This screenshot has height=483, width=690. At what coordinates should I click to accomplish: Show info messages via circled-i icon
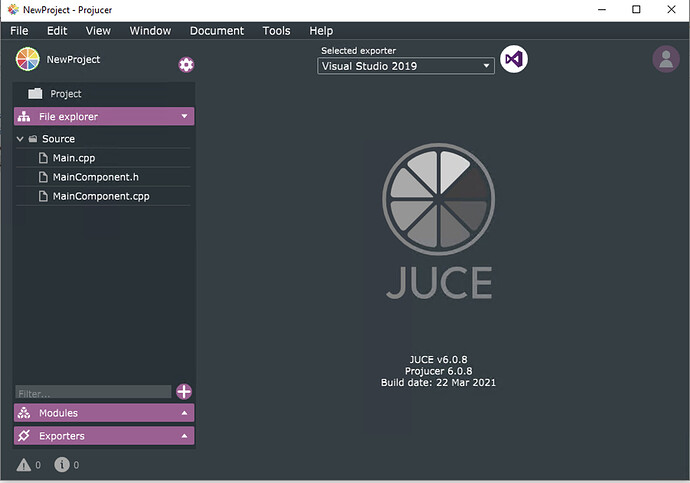[x=62, y=465]
